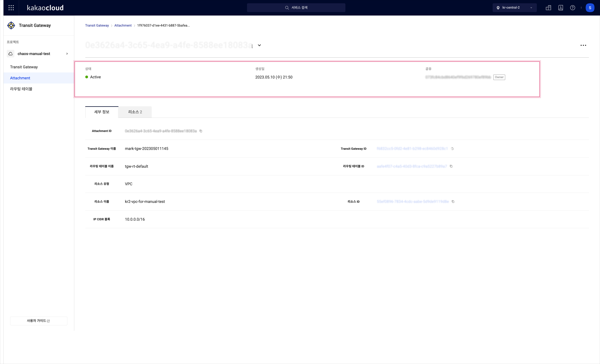Click the tgw-rt-default routing table name

click(136, 166)
